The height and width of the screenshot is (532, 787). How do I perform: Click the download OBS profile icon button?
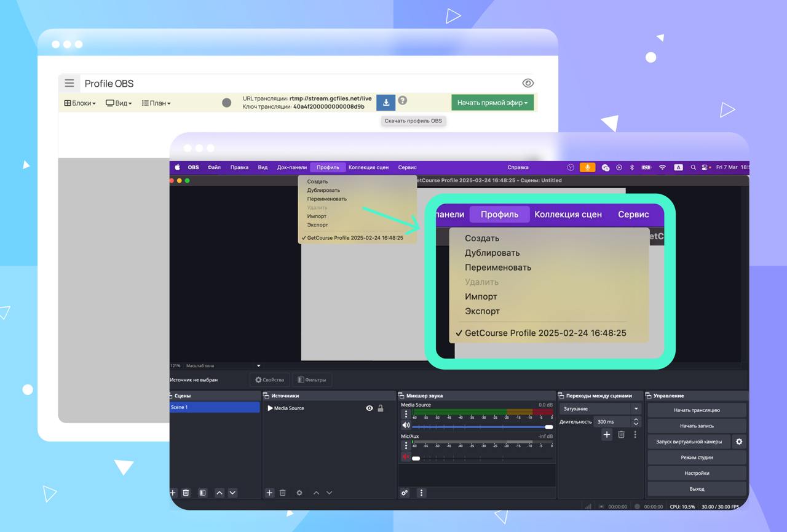click(x=386, y=102)
